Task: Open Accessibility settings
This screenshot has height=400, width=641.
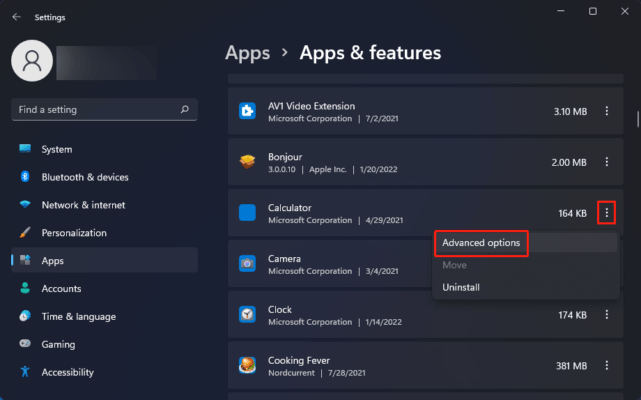Action: point(105,372)
